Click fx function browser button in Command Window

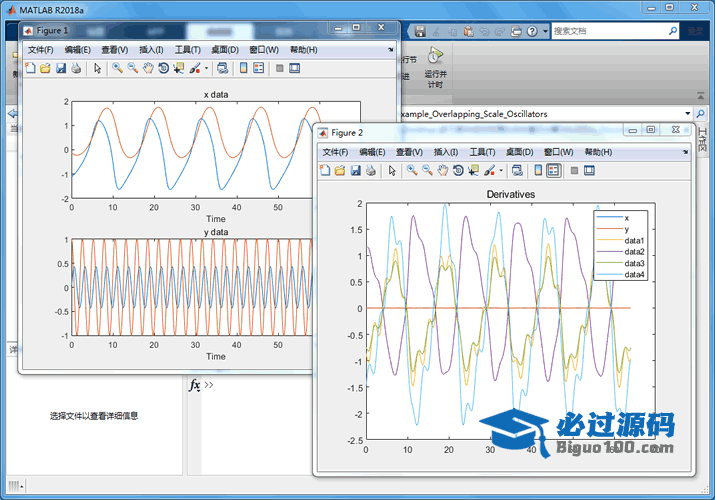click(x=195, y=385)
